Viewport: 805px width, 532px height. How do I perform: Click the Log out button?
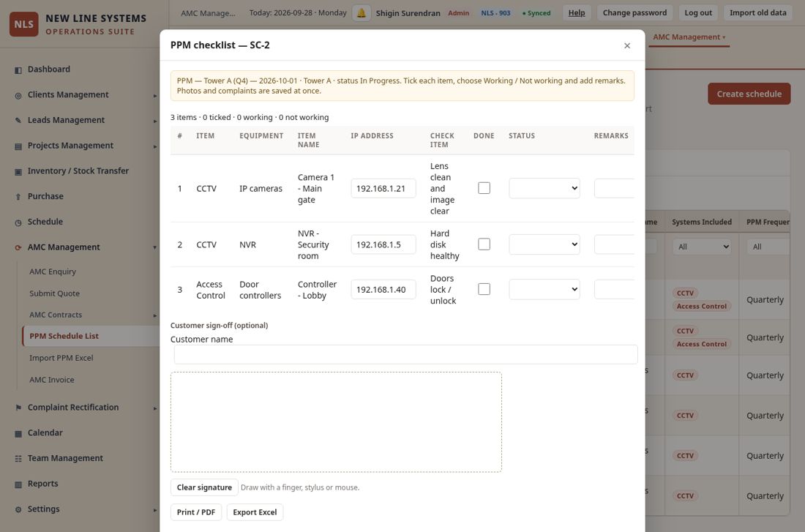tap(698, 13)
